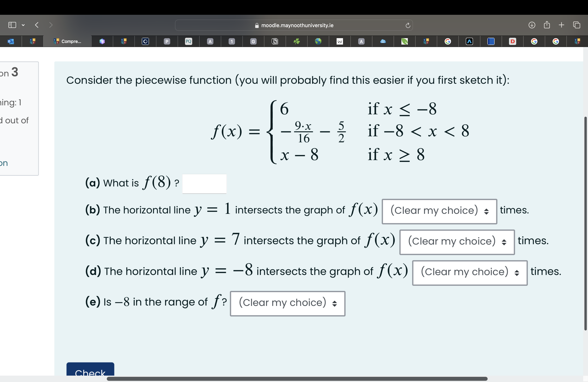Open the gray "G" letter tab
This screenshot has height=382, width=588.
[253, 41]
